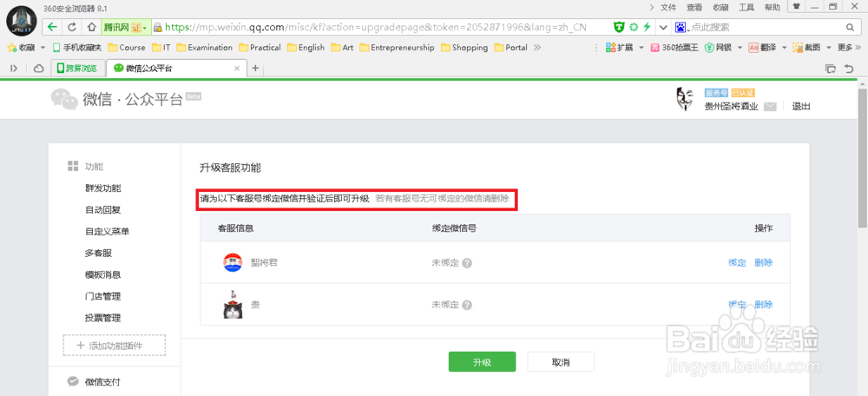Open the 手机收藏夹 bookmark

click(x=77, y=48)
